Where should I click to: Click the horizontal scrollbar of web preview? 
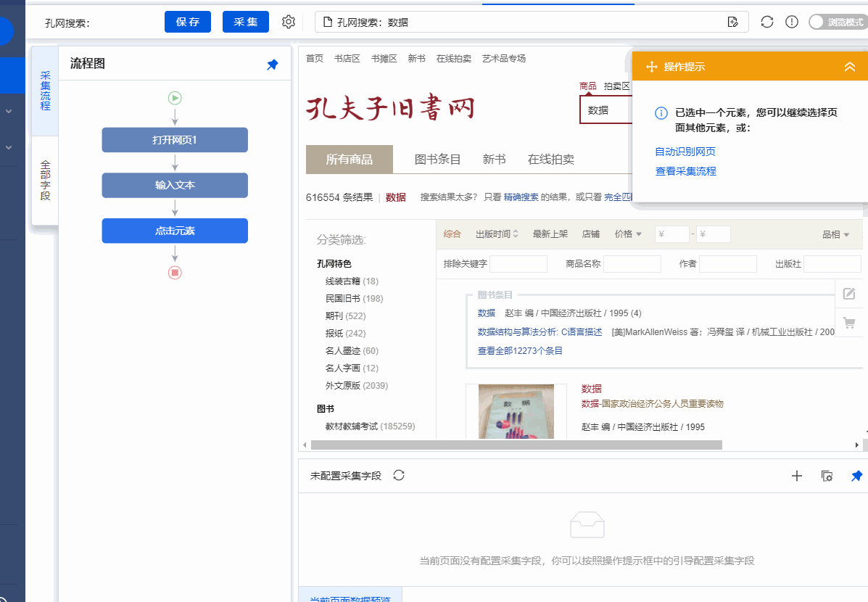[x=516, y=445]
